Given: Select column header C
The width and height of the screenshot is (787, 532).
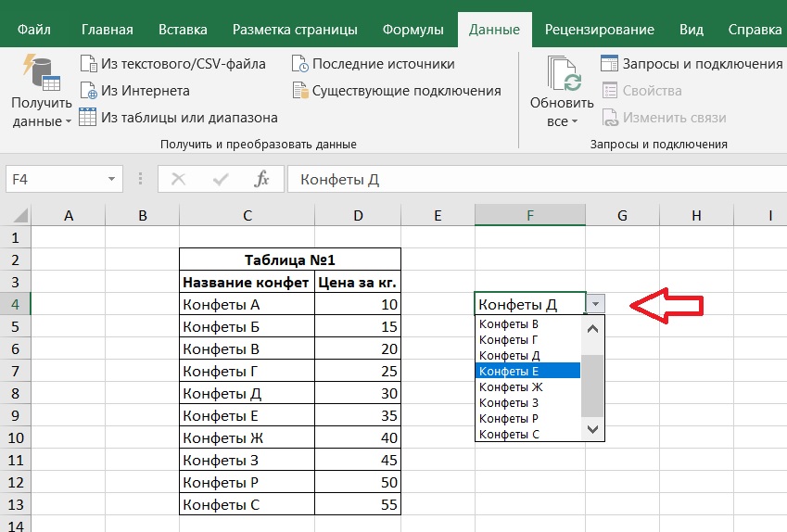Looking at the screenshot, I should coord(247,216).
